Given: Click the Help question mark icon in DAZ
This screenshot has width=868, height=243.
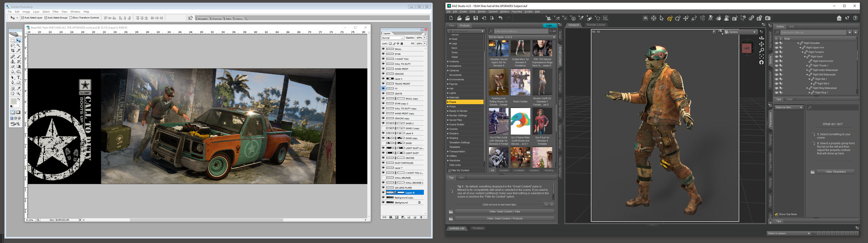Looking at the screenshot, I should [x=855, y=18].
